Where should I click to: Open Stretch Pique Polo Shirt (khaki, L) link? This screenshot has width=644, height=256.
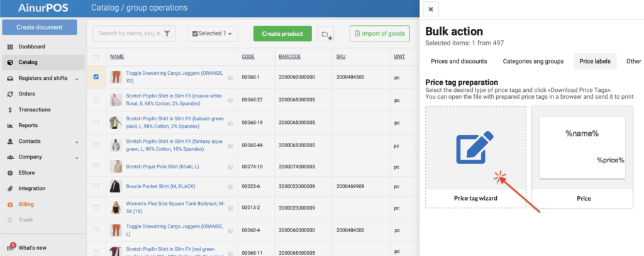[163, 167]
